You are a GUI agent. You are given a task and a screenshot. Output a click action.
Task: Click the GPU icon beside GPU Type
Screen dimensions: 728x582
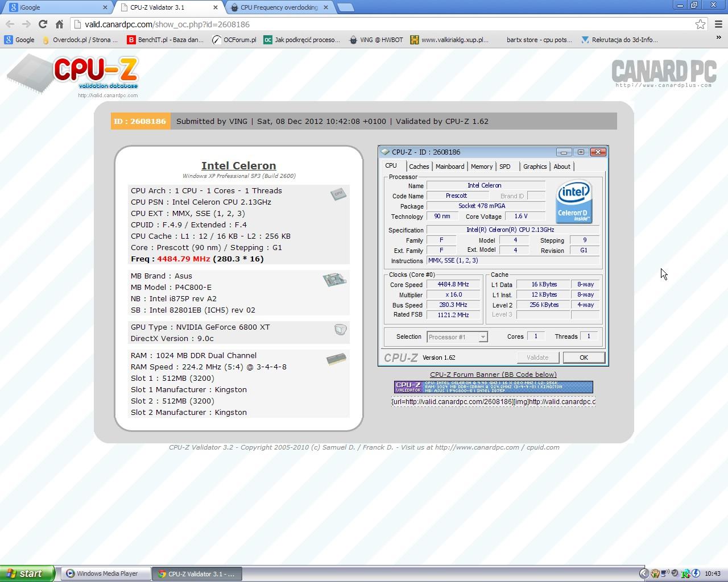(340, 330)
